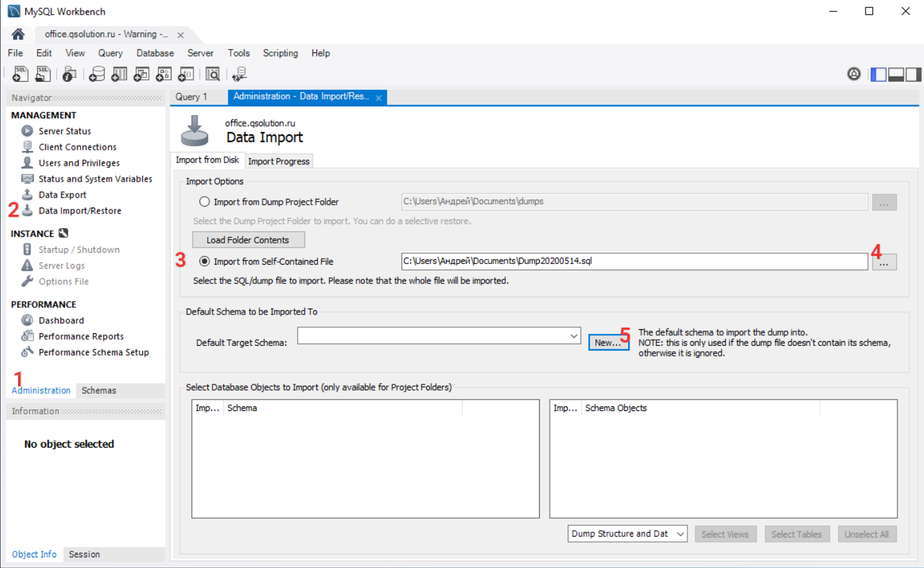Screen dimensions: 924x568
Task: Create new table toolbar icon
Action: point(119,74)
